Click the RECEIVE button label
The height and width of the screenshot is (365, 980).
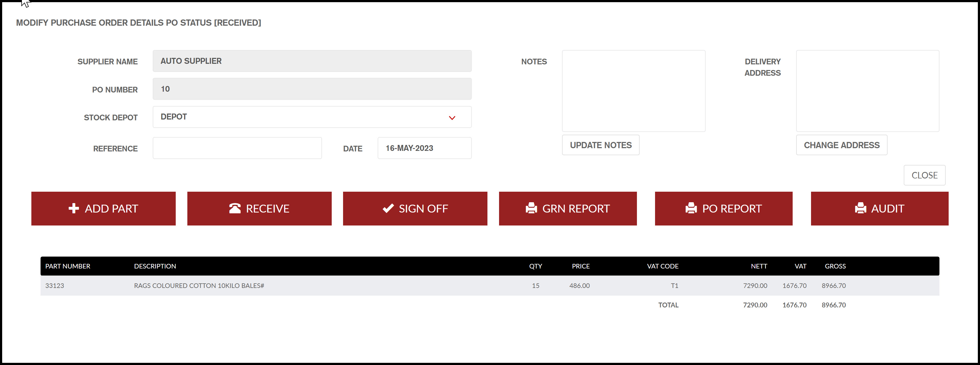point(267,208)
